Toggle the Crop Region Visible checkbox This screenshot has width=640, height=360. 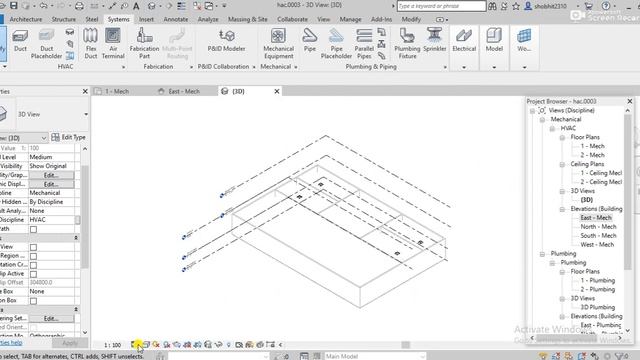click(x=33, y=256)
